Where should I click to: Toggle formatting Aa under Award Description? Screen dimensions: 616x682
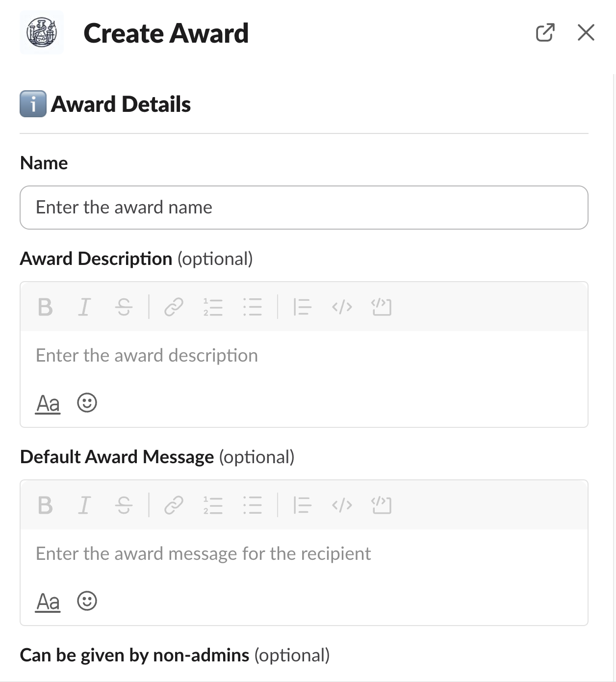tap(48, 403)
